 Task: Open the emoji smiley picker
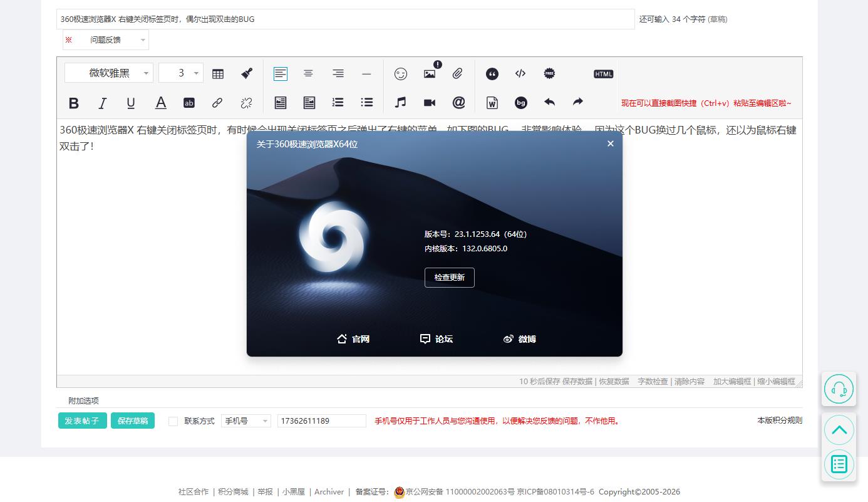click(x=401, y=74)
